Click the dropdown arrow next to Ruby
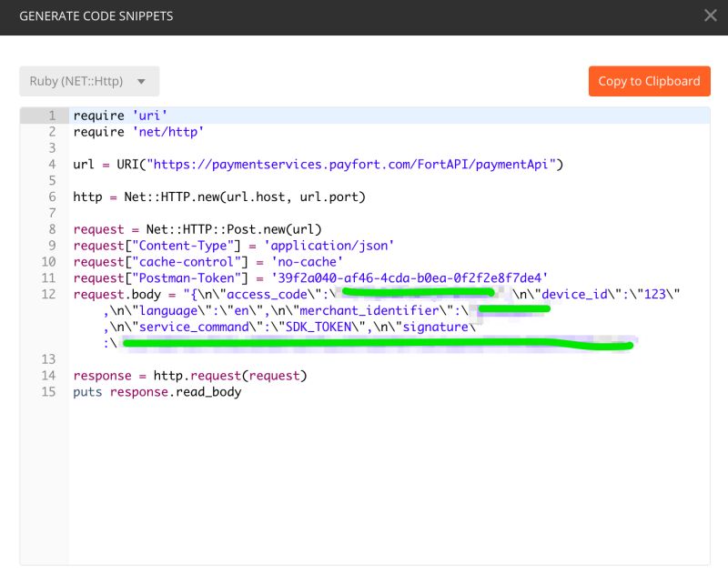728x585 pixels. [x=140, y=81]
